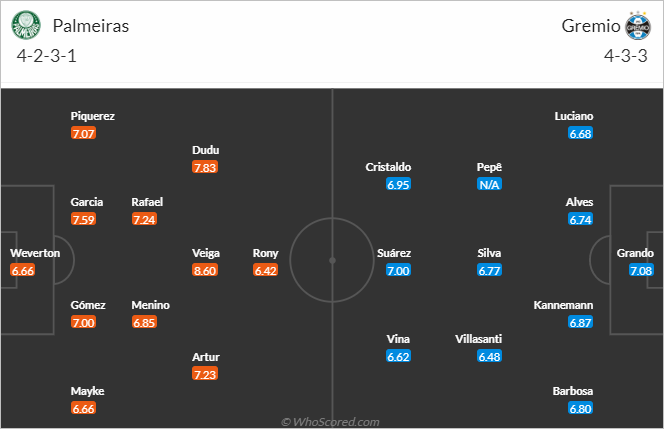Image resolution: width=664 pixels, height=429 pixels.
Task: Click player name Weverton
Action: click(35, 253)
